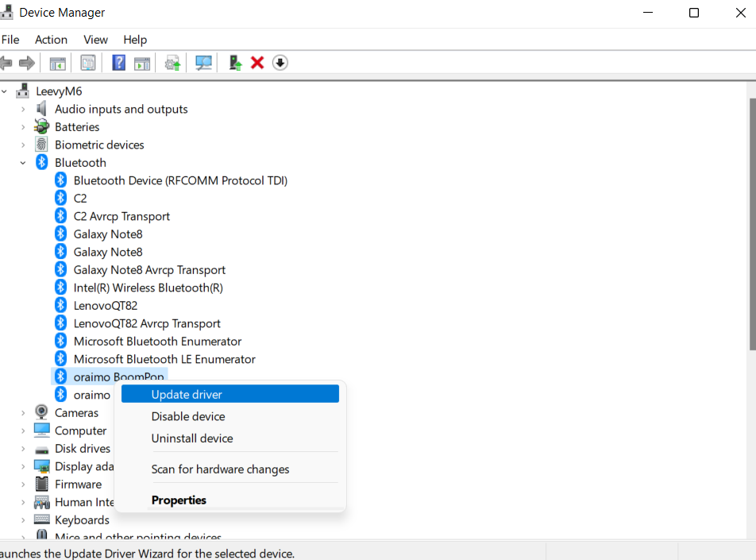Select Scan for hardware changes context menu entry

click(x=230, y=469)
